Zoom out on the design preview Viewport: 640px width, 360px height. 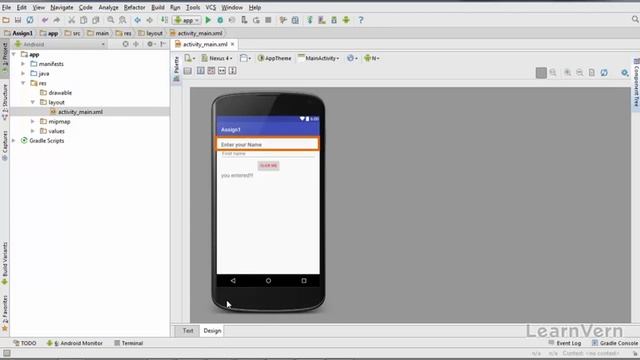[x=580, y=73]
